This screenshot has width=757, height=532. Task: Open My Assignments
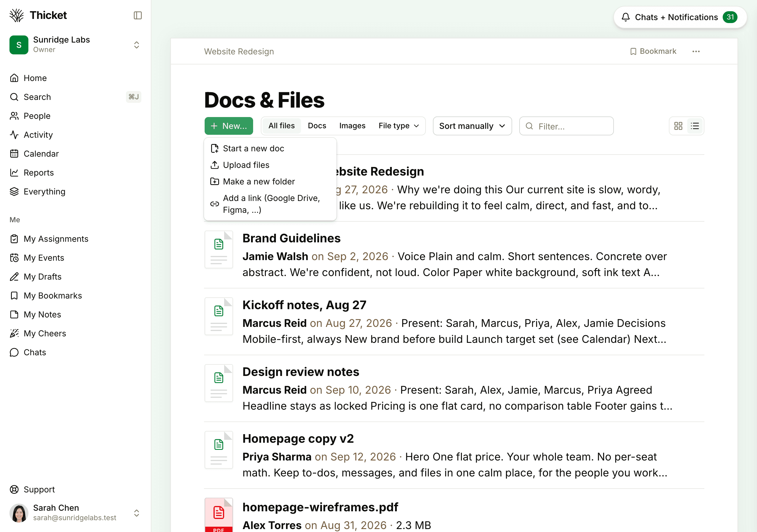coord(75,239)
